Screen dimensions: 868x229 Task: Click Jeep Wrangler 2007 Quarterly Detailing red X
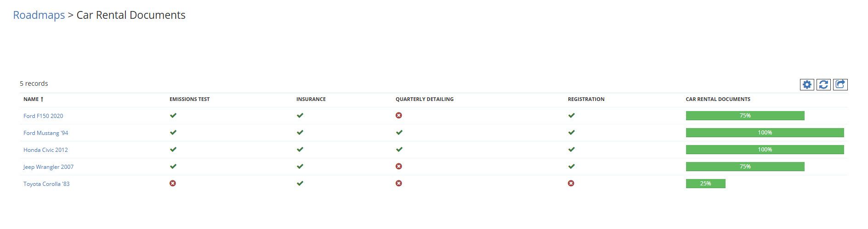tap(399, 166)
